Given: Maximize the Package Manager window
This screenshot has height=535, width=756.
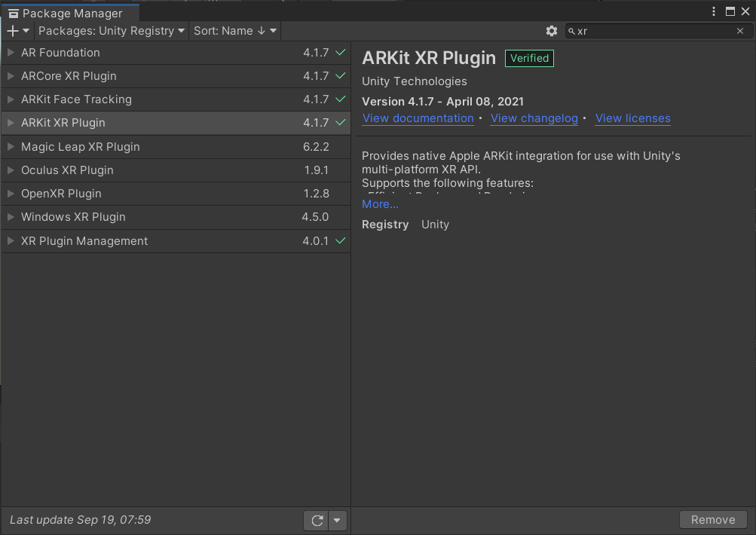Looking at the screenshot, I should pos(730,11).
